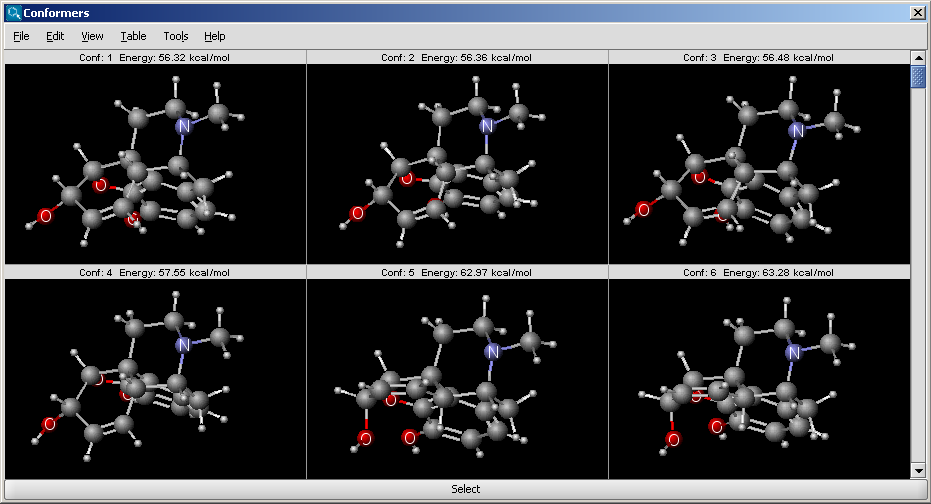
Task: Click the Conf: 1 energy 56.32 header
Action: (x=155, y=58)
